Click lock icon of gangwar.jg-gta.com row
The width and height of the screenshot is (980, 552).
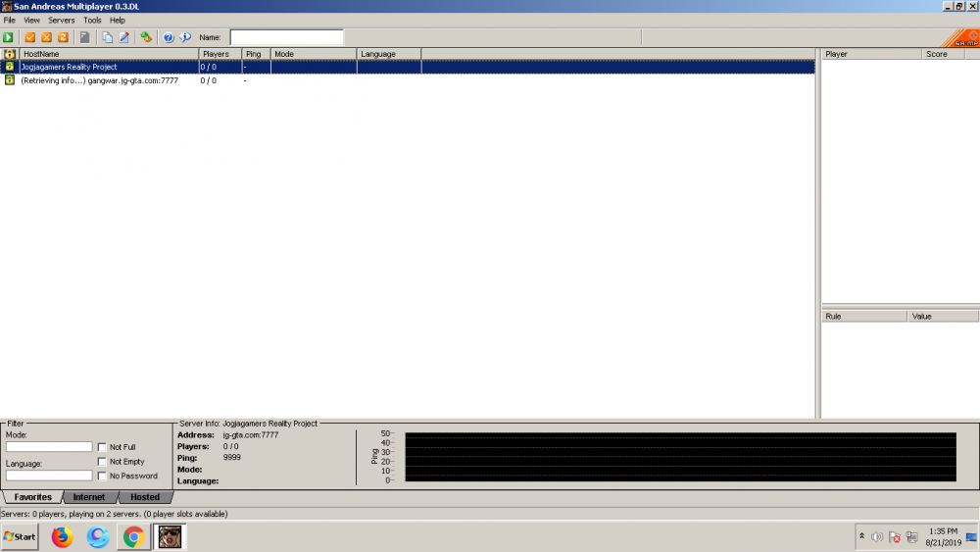click(10, 80)
